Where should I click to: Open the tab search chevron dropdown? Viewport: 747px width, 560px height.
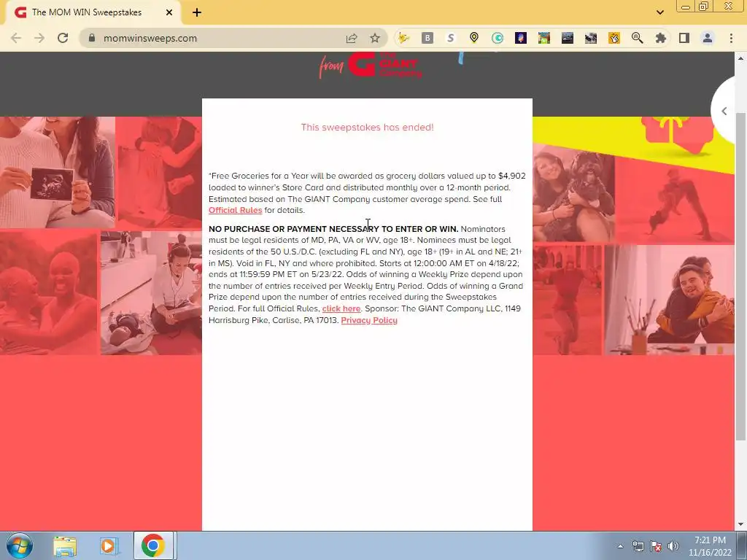click(x=659, y=12)
